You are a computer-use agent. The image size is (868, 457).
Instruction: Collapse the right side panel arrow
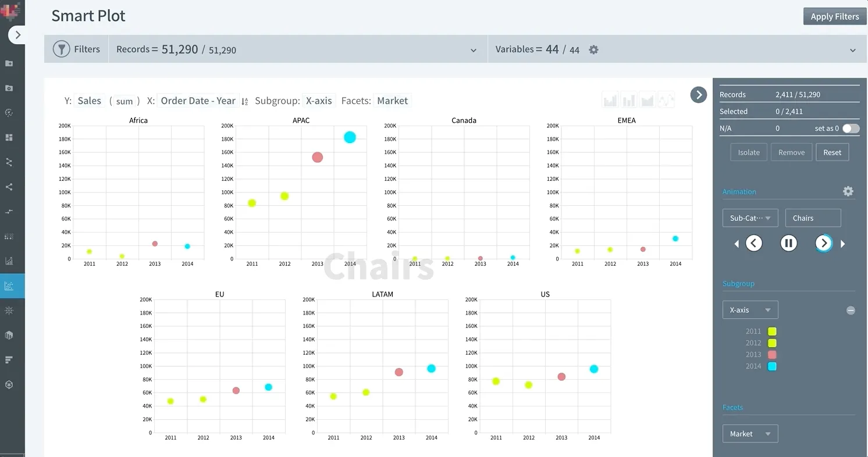[699, 95]
